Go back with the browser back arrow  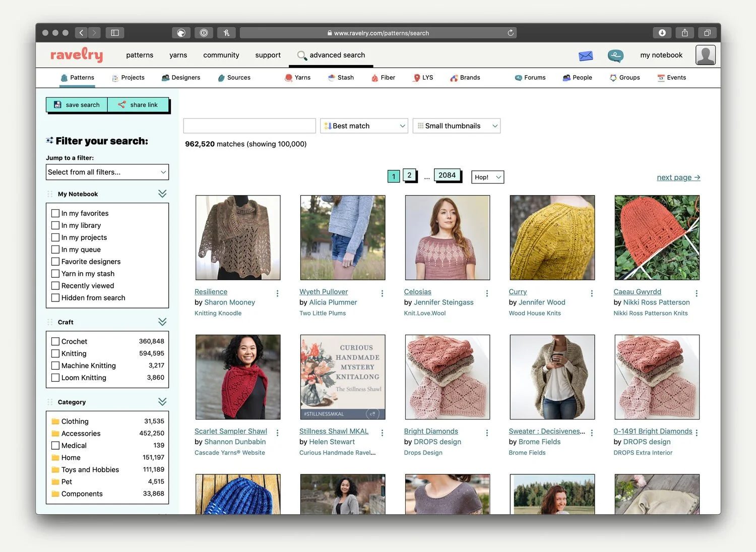click(82, 33)
